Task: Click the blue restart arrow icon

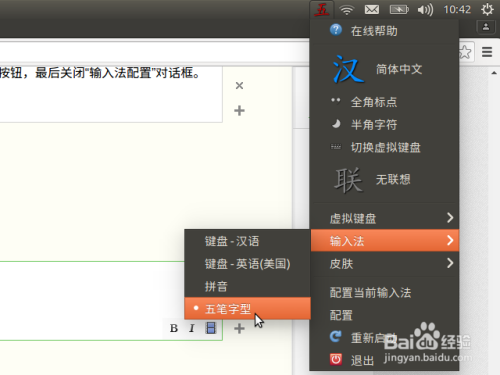Action: [x=336, y=337]
